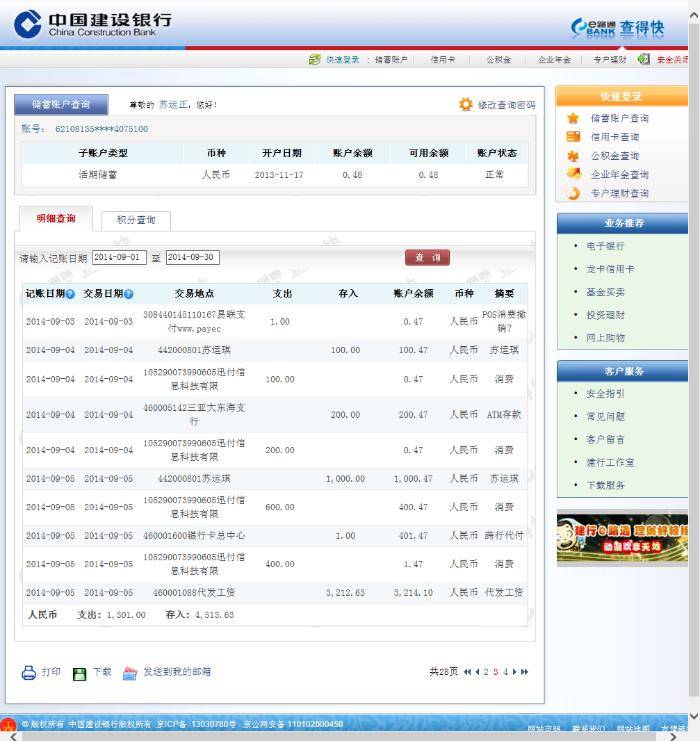Go to previous page arrow

click(x=477, y=672)
